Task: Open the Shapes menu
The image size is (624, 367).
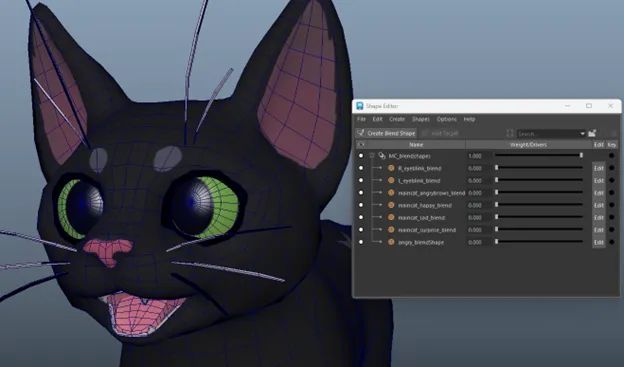Action: point(421,119)
